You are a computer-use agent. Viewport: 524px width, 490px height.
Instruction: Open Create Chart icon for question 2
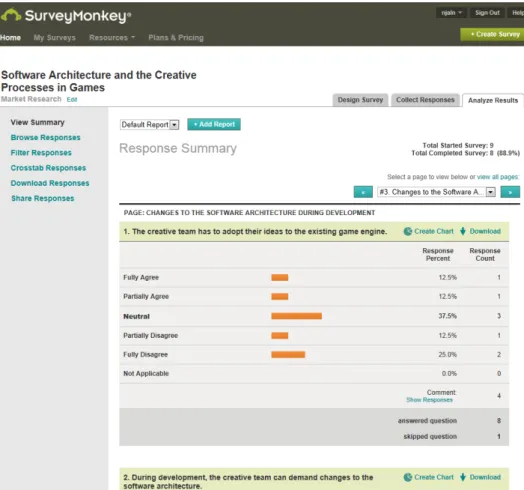[x=408, y=477]
